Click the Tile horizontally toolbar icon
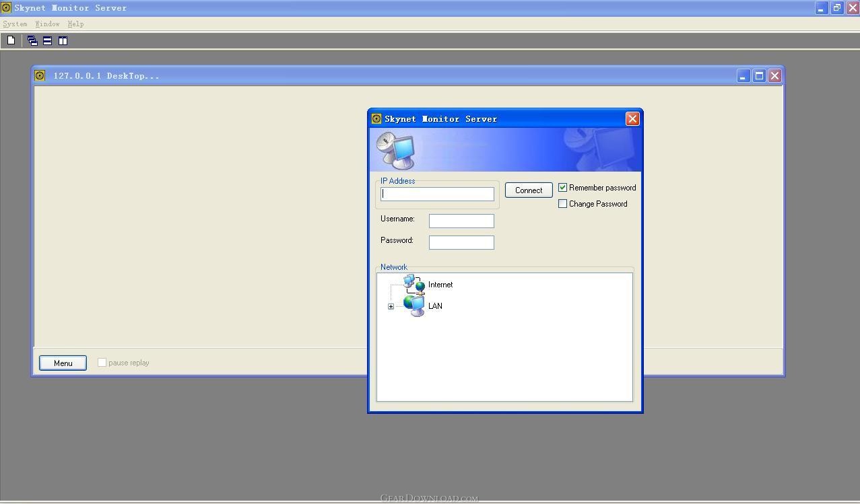The height and width of the screenshot is (504, 860). coord(47,40)
